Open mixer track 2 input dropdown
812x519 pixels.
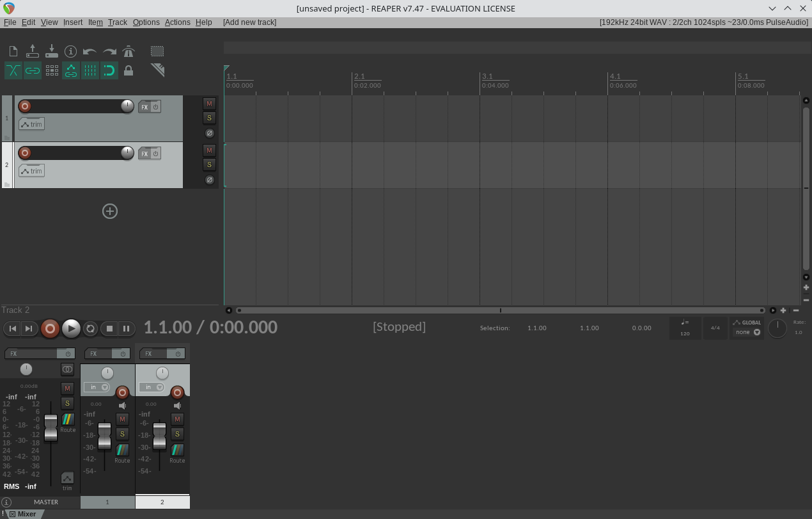(x=152, y=387)
